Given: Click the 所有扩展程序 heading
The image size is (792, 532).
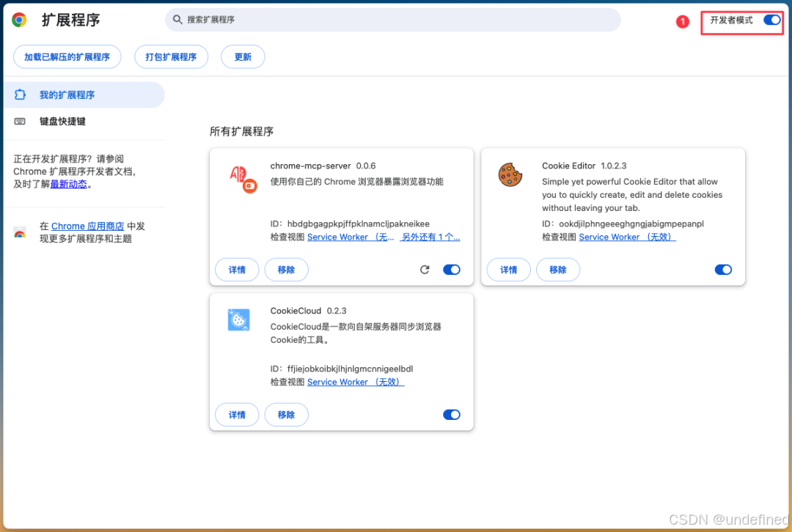Looking at the screenshot, I should click(241, 131).
